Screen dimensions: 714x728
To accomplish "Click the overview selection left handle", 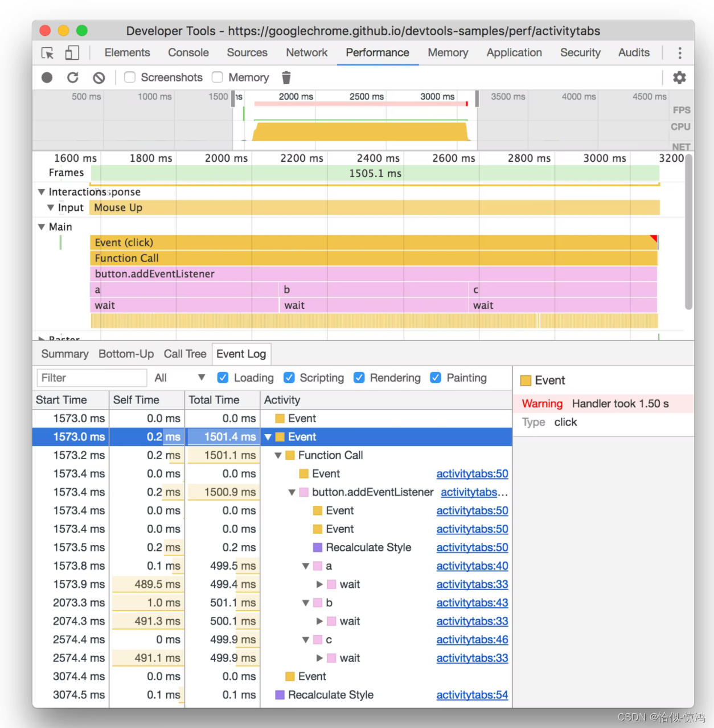I will [233, 98].
